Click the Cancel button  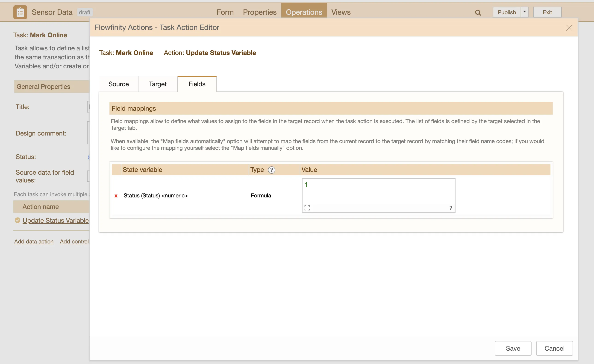(x=554, y=348)
